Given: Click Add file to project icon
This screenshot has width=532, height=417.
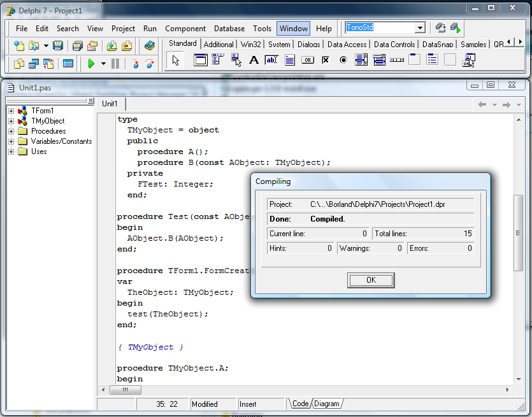Looking at the screenshot, I should [112, 45].
